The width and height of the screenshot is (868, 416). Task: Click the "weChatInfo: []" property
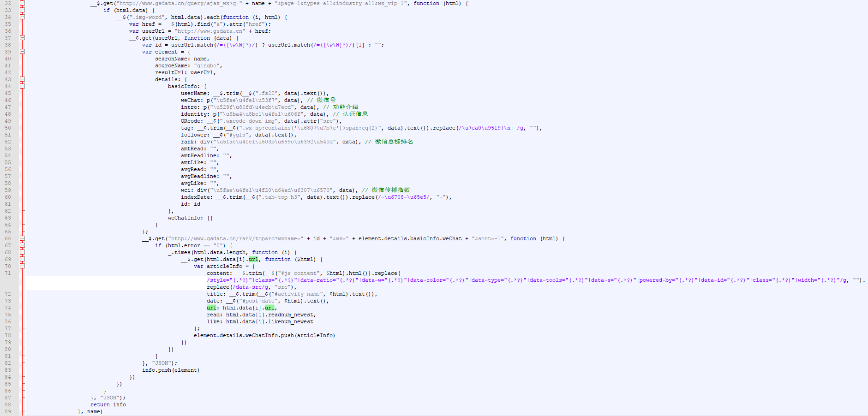pos(190,218)
